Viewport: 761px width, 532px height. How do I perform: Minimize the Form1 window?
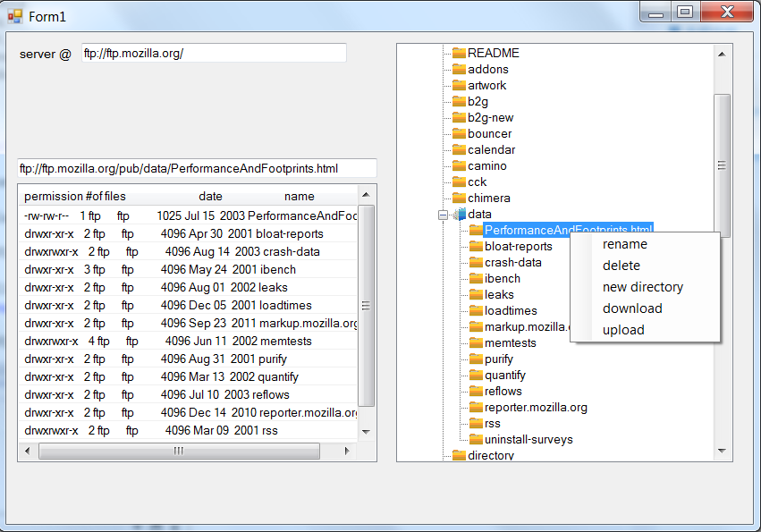pyautogui.click(x=656, y=12)
